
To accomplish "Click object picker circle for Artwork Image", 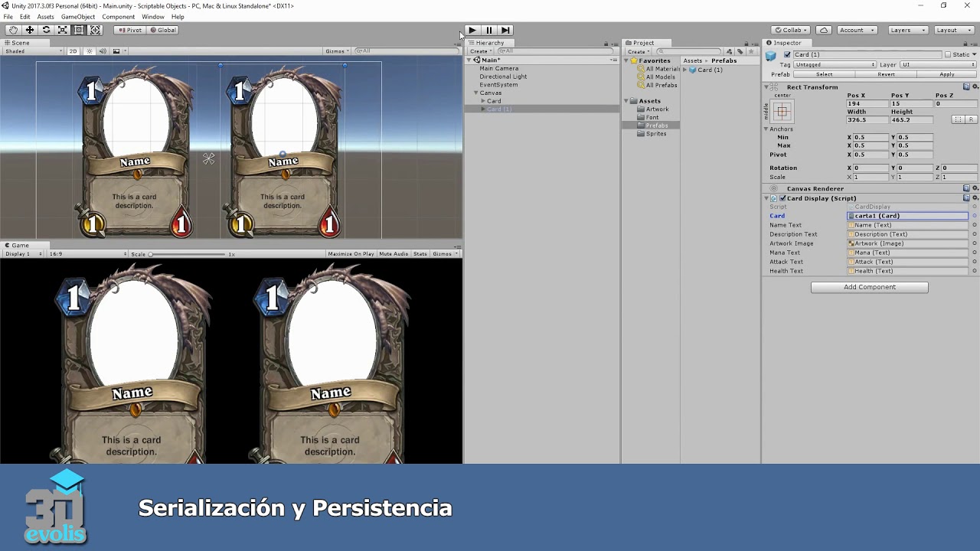I will click(974, 243).
